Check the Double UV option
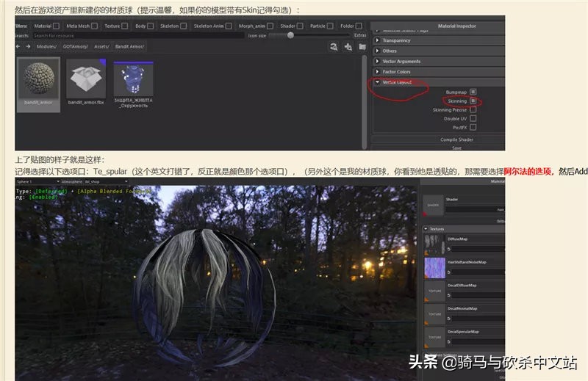The width and height of the screenshot is (588, 381). (473, 118)
